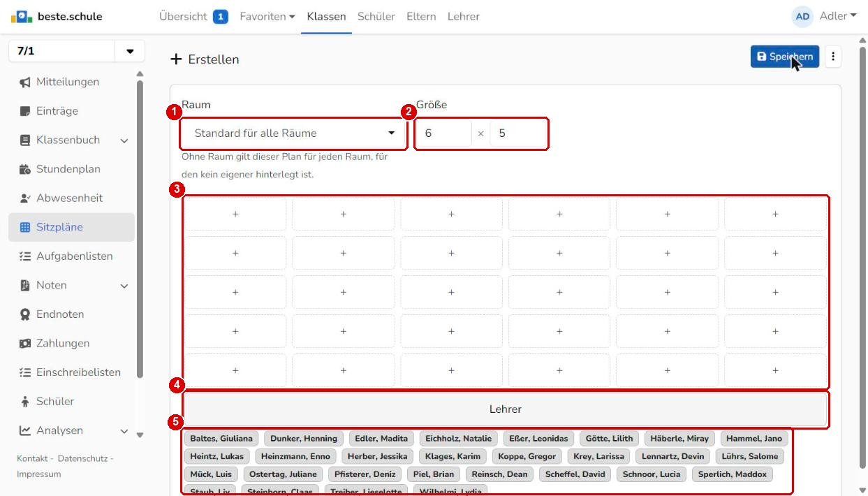Click the beste.schule logo icon
The image size is (868, 496).
click(x=22, y=16)
